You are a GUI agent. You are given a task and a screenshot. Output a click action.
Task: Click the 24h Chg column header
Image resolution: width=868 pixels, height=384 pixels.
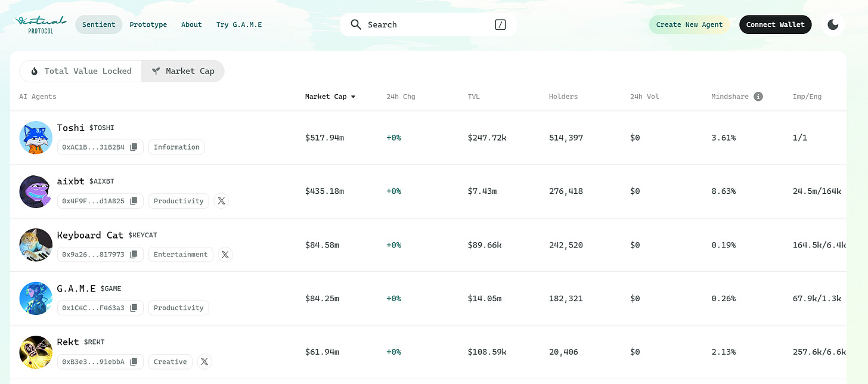click(401, 97)
